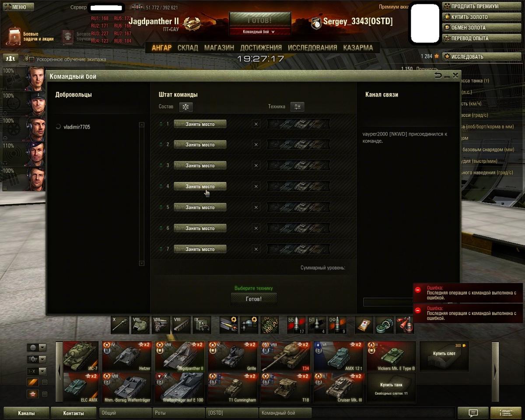525x420 pixels.
Task: Open the Общий chat channel tab
Action: point(125,413)
